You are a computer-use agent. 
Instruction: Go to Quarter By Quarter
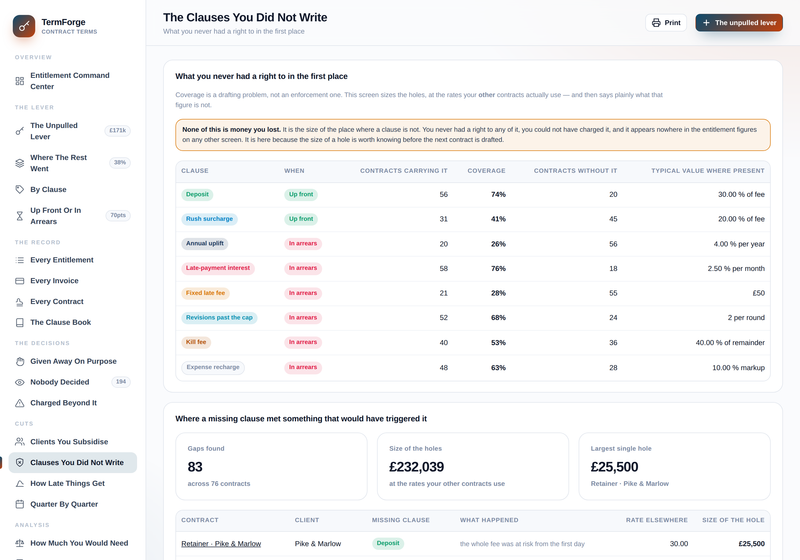point(72,505)
